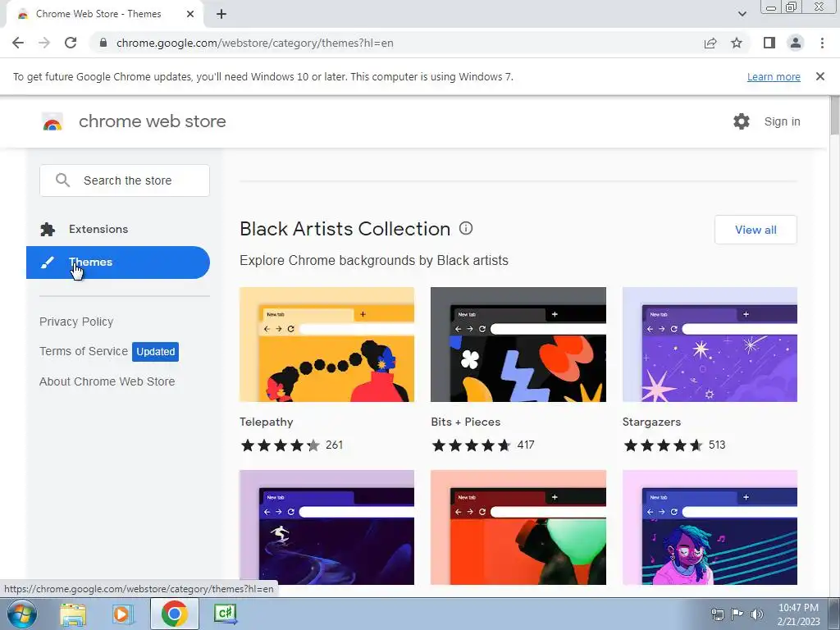Click the magnifier search icon
The height and width of the screenshot is (630, 840).
[x=62, y=180]
